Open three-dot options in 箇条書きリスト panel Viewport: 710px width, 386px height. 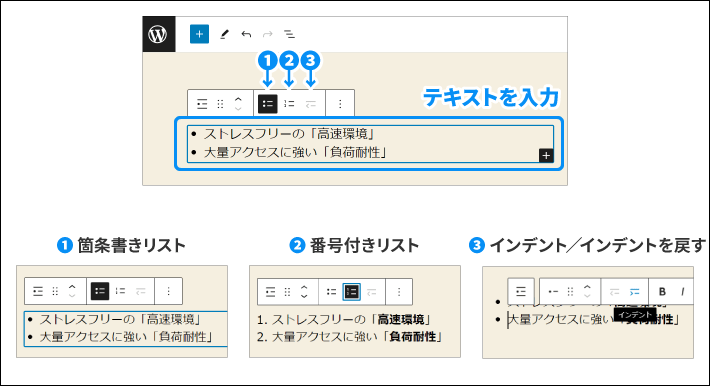pos(168,291)
